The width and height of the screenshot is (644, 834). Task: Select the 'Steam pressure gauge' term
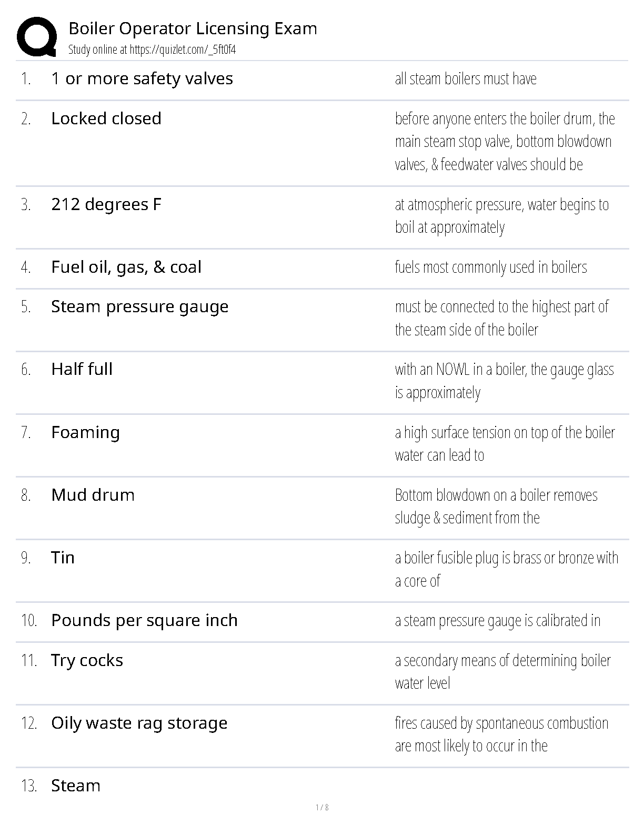[x=140, y=307]
